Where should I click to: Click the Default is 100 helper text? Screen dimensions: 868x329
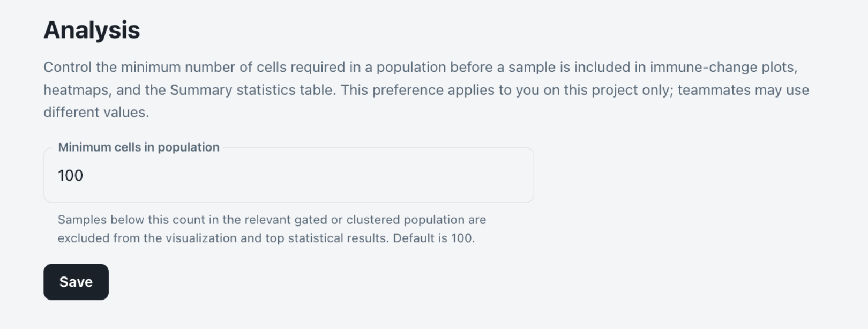coord(434,238)
